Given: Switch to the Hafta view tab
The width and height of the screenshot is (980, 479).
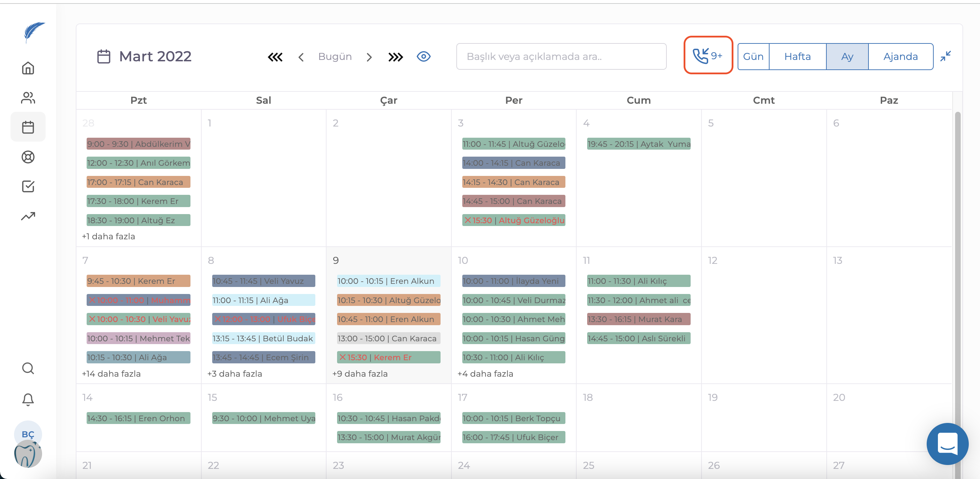Looking at the screenshot, I should click(797, 57).
